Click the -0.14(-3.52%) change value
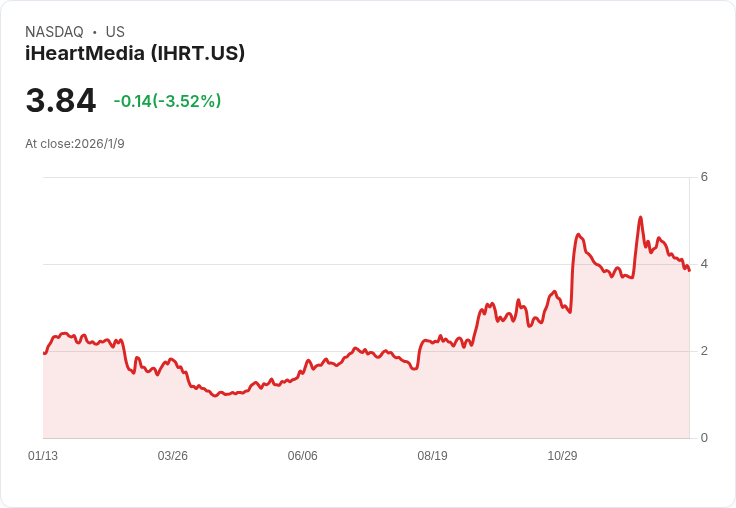This screenshot has height=508, width=736. point(167,101)
